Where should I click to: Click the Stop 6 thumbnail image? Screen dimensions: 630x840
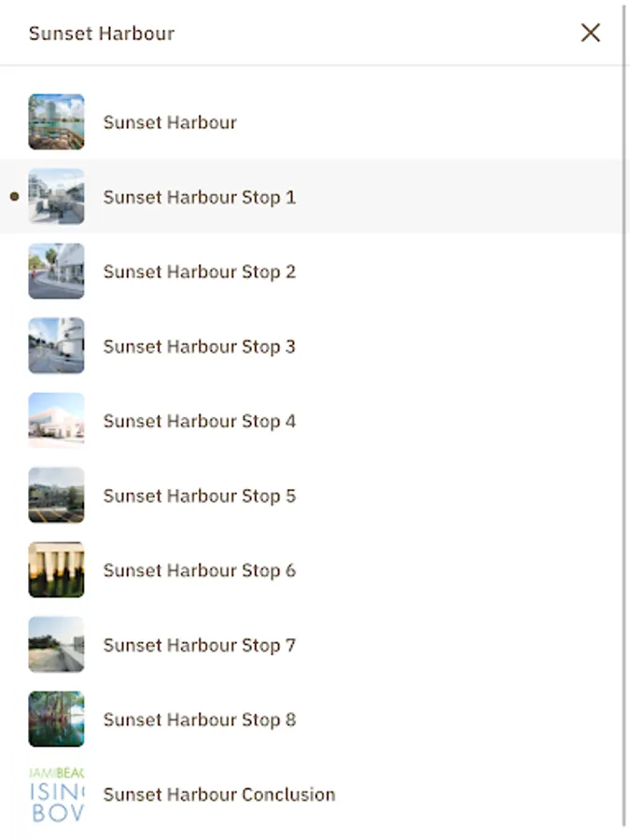(x=56, y=570)
